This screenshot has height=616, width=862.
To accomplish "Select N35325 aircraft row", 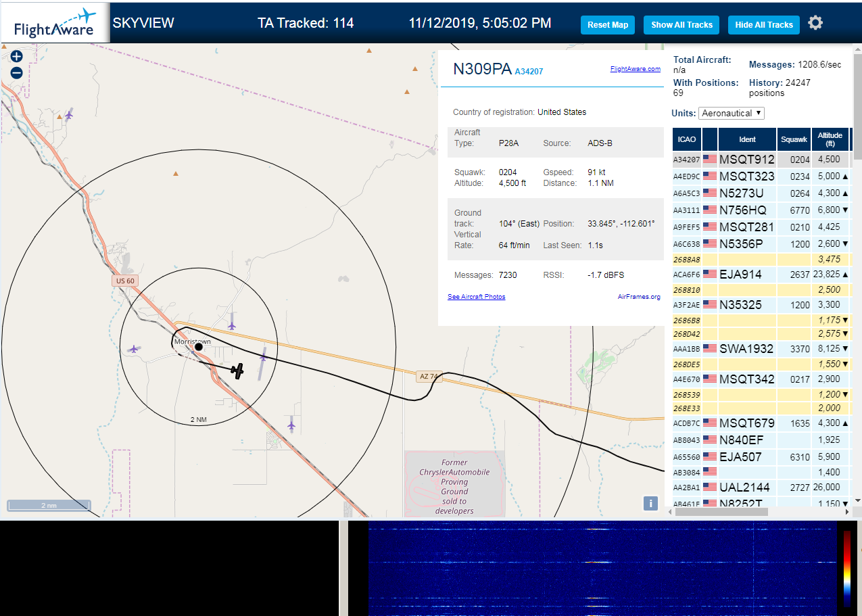I will tap(761, 305).
